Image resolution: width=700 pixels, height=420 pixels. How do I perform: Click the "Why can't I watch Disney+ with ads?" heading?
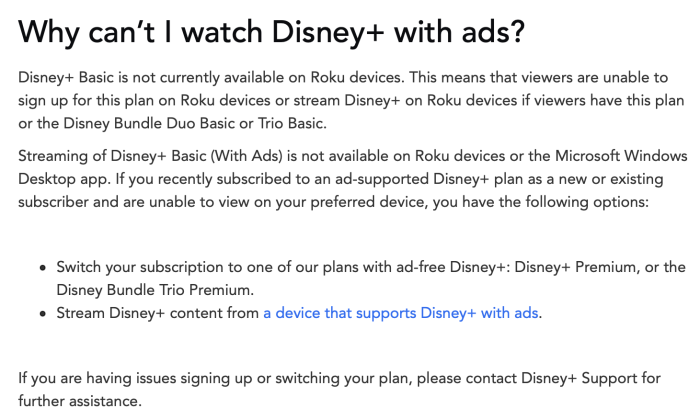(270, 32)
